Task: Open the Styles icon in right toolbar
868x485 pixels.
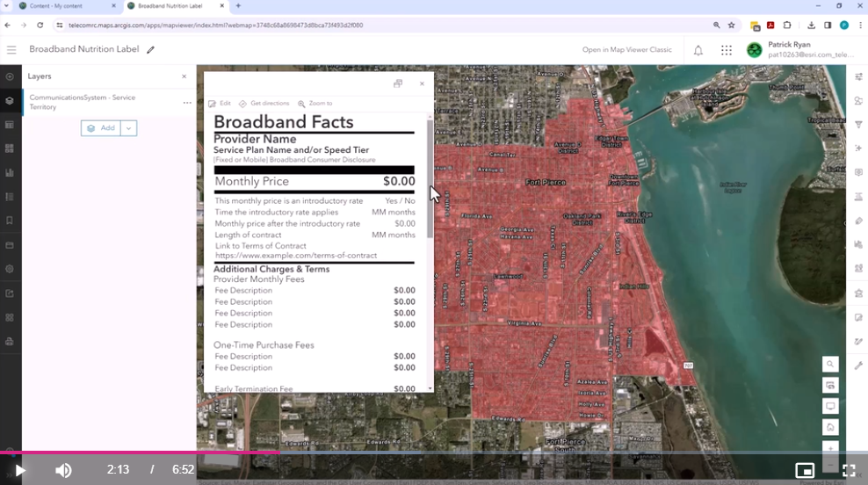Action: [858, 101]
